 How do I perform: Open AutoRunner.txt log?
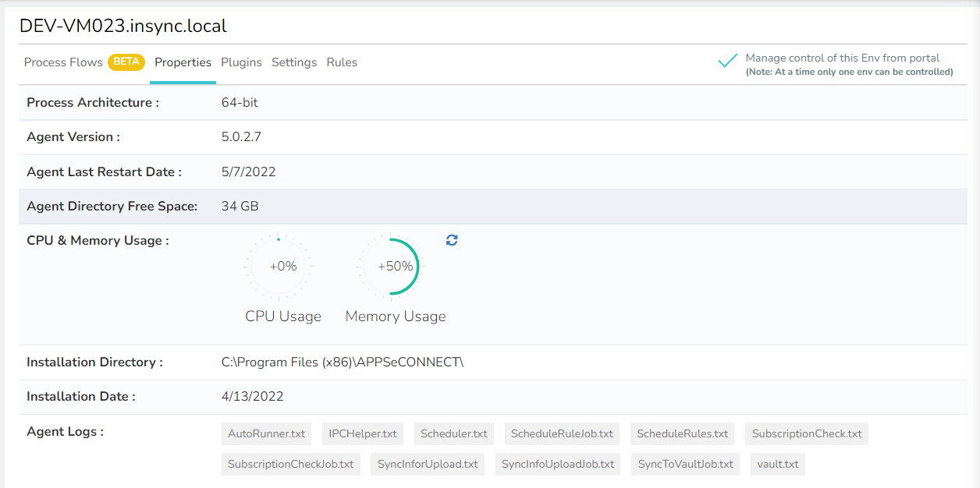coord(266,433)
